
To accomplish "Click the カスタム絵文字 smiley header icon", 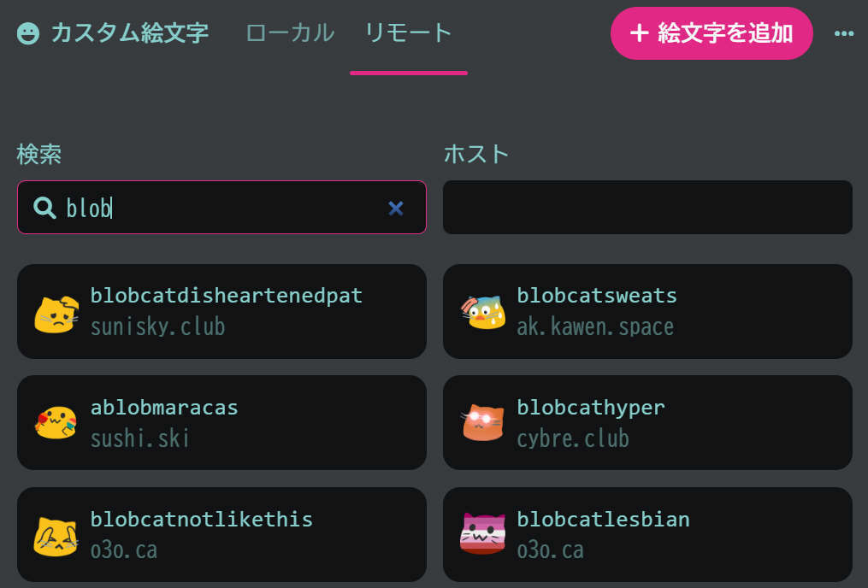I will pyautogui.click(x=28, y=34).
